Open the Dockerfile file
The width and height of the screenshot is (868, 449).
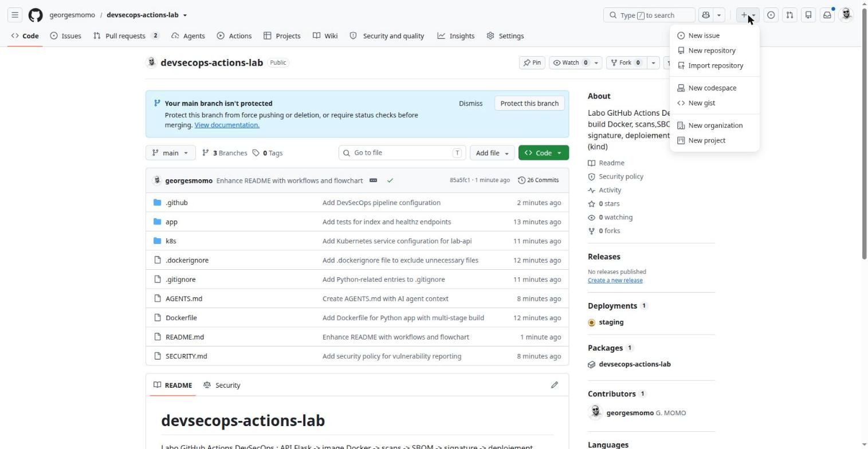pyautogui.click(x=181, y=318)
